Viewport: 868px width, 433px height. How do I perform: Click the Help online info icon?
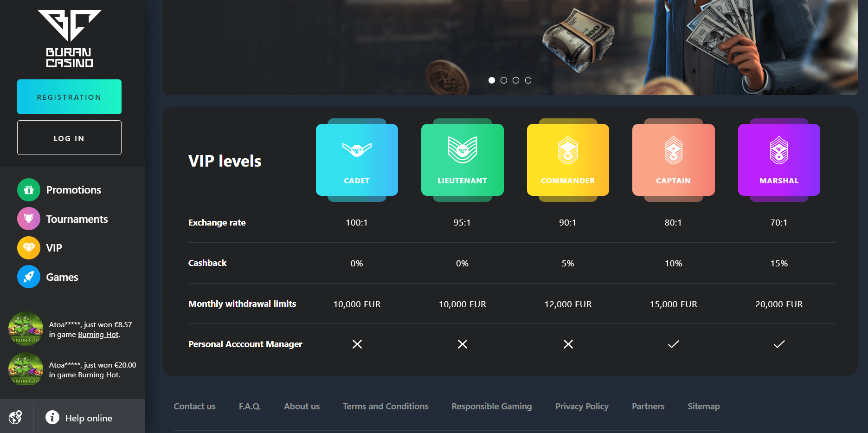click(x=52, y=417)
